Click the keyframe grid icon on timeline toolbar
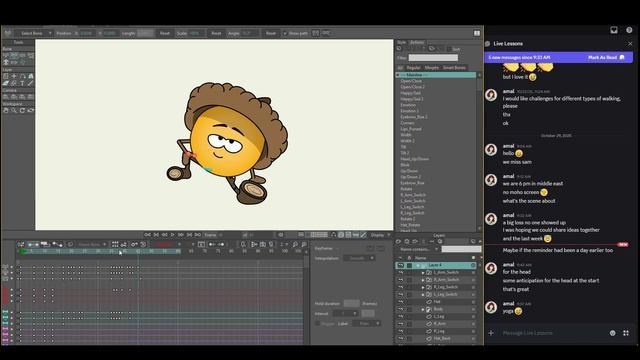 click(x=115, y=244)
